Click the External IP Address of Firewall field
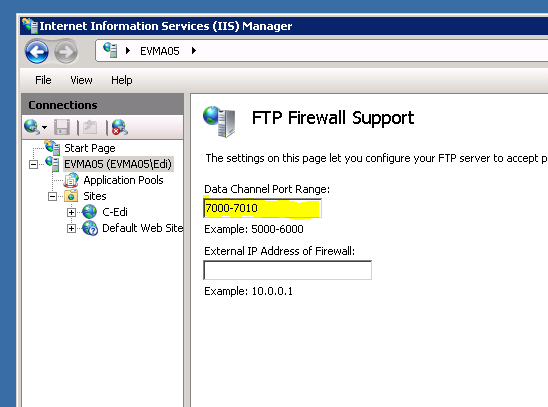The width and height of the screenshot is (548, 407). 287,270
